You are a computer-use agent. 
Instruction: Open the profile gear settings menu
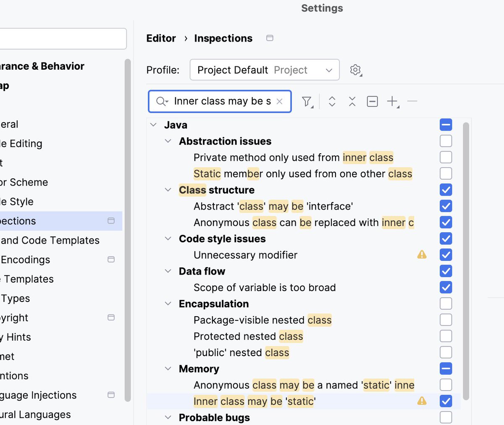(x=356, y=70)
